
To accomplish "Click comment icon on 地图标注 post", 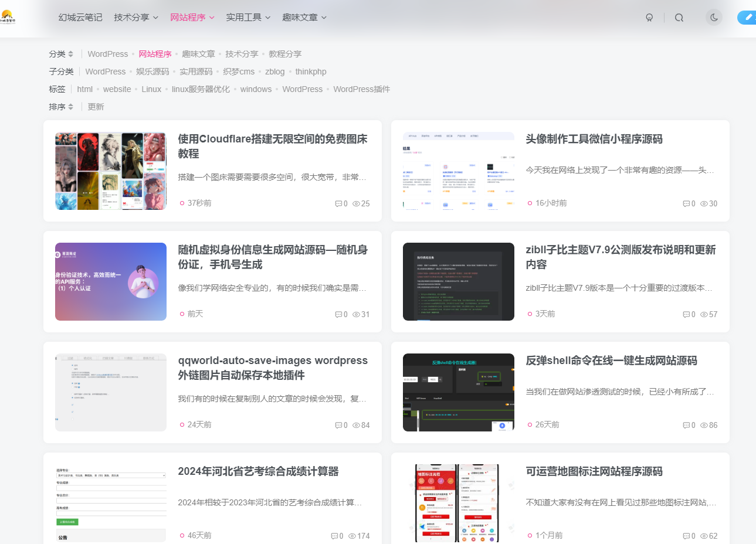I will tap(686, 536).
